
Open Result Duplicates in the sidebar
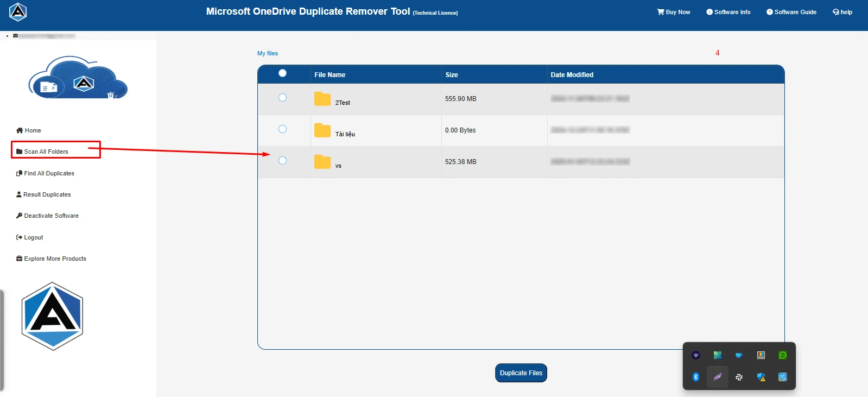point(43,194)
